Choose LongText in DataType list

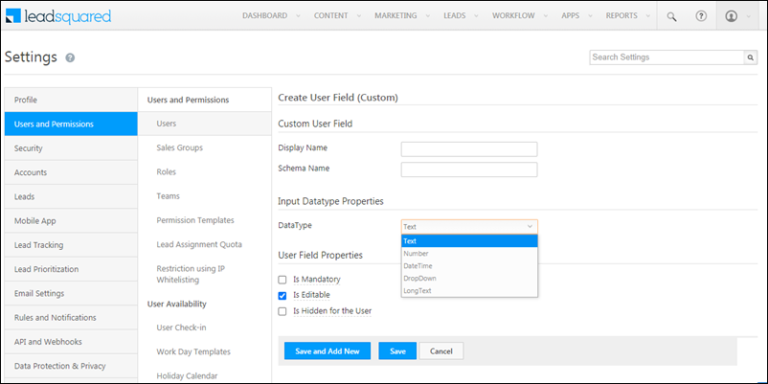[469, 290]
